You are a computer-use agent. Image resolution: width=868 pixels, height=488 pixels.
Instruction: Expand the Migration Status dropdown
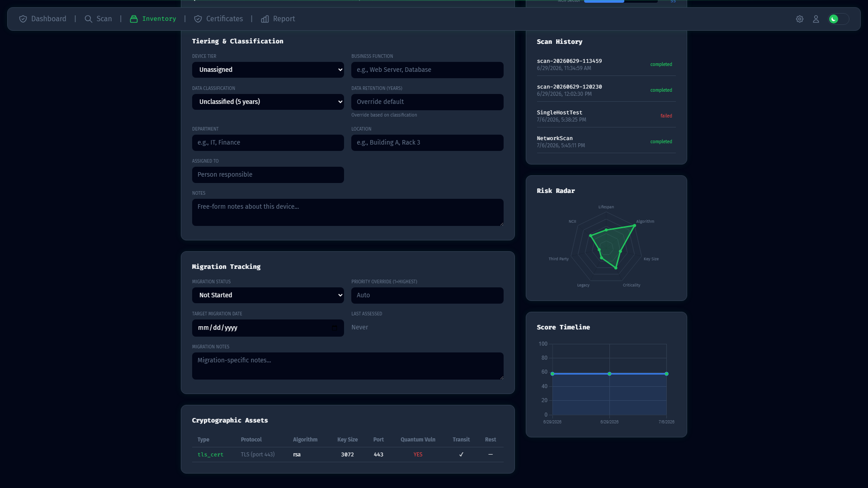[268, 296]
